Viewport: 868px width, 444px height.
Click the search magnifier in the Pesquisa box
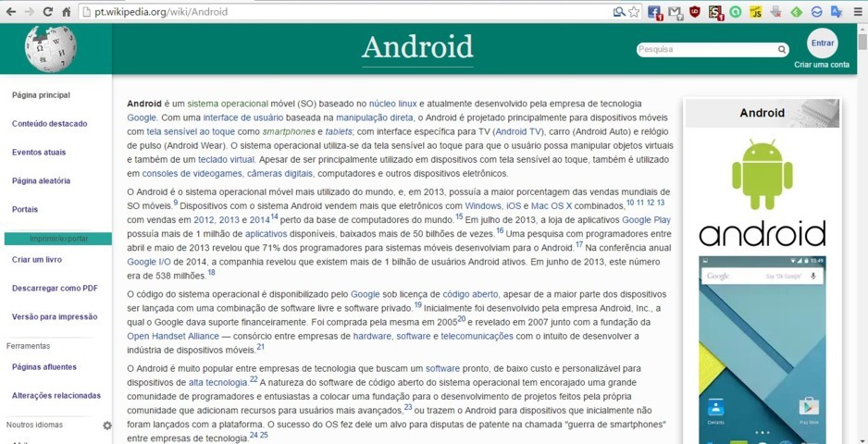(782, 49)
